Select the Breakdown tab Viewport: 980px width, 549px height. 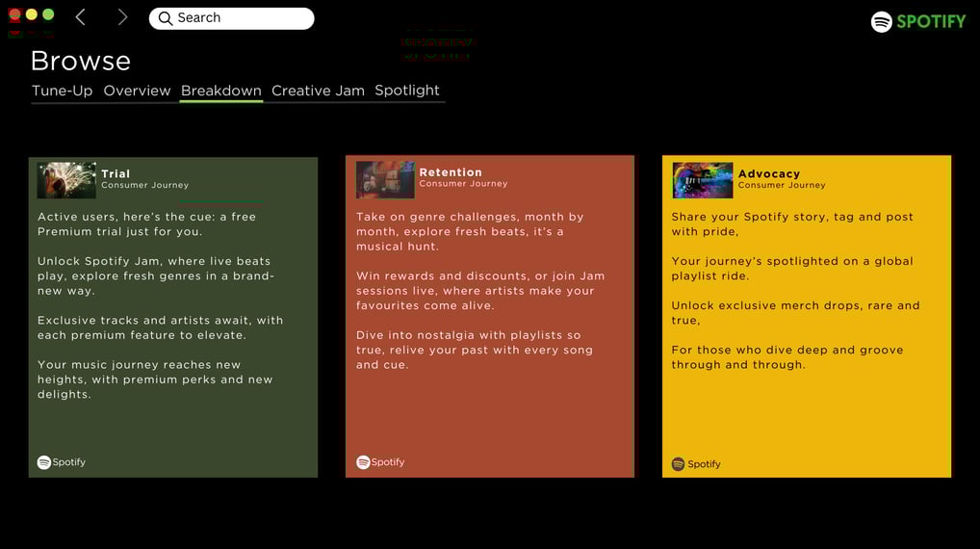pyautogui.click(x=221, y=91)
